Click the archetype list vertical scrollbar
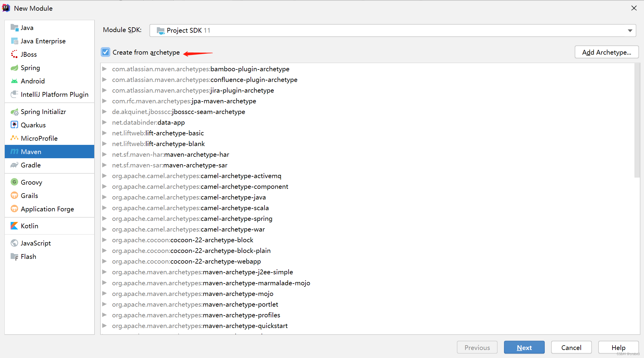The image size is (644, 358). pyautogui.click(x=637, y=120)
